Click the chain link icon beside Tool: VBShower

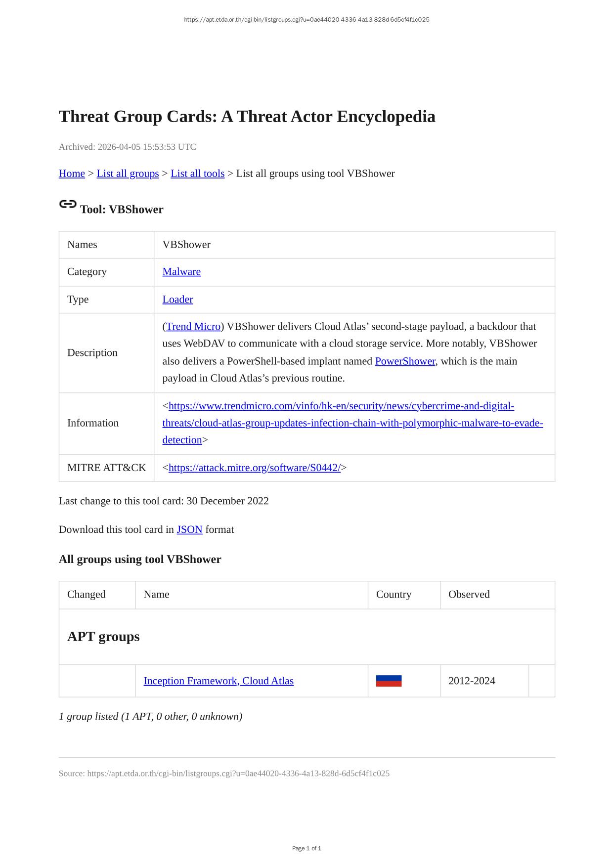[x=68, y=204]
